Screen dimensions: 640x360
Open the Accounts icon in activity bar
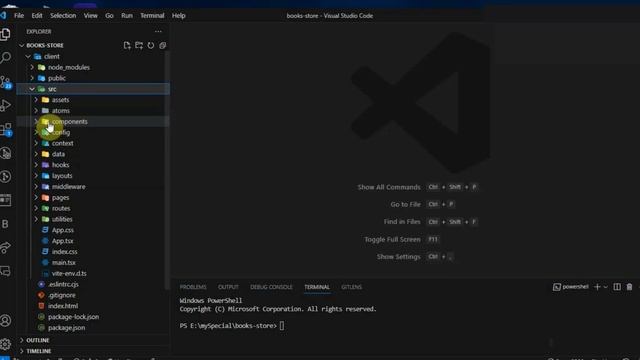click(5, 320)
